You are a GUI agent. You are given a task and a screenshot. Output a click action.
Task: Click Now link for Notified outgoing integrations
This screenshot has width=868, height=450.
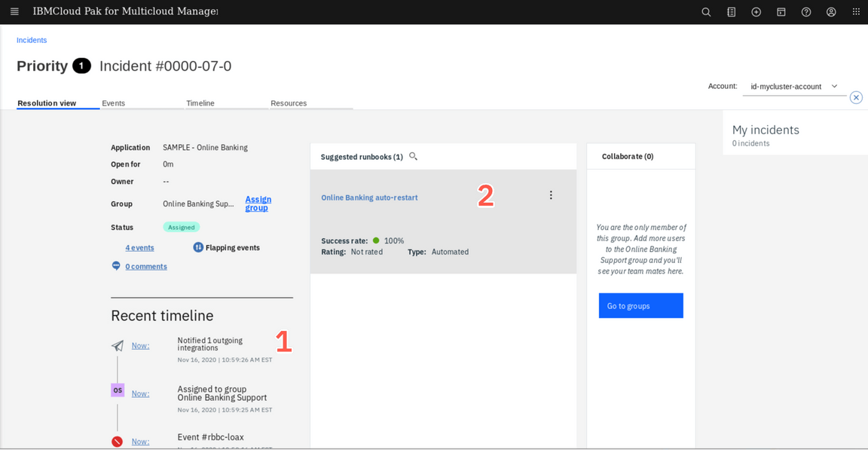(140, 345)
